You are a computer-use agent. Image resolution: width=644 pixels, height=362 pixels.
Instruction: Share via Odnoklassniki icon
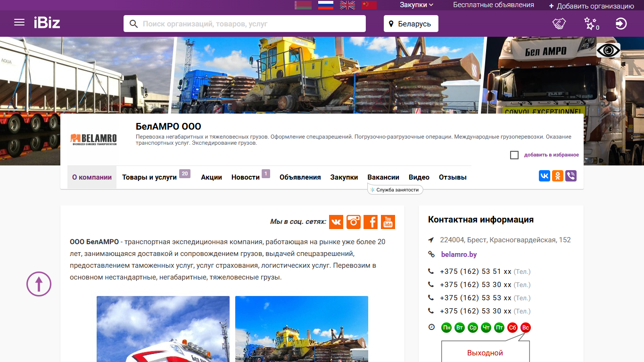558,176
